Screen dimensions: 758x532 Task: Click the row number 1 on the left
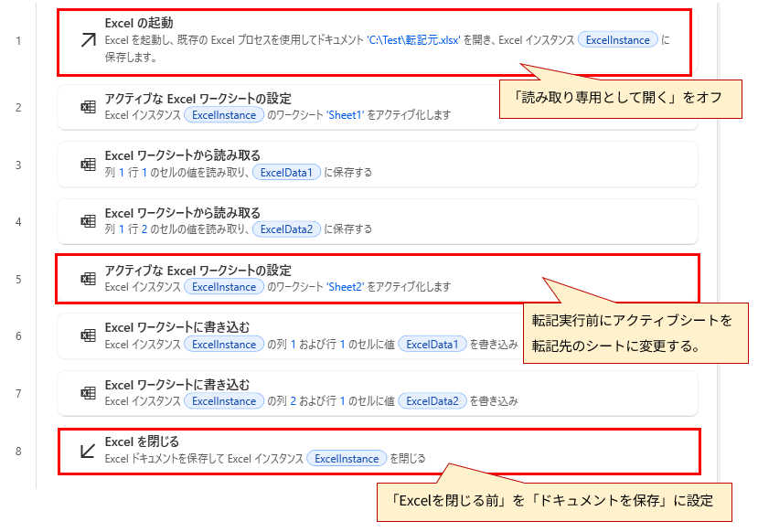pos(20,40)
